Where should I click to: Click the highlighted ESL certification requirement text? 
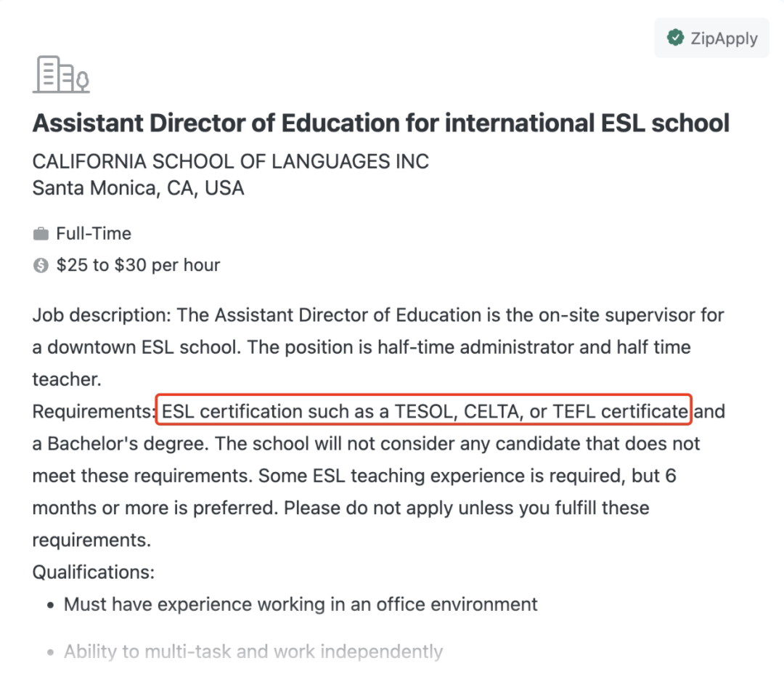click(424, 411)
